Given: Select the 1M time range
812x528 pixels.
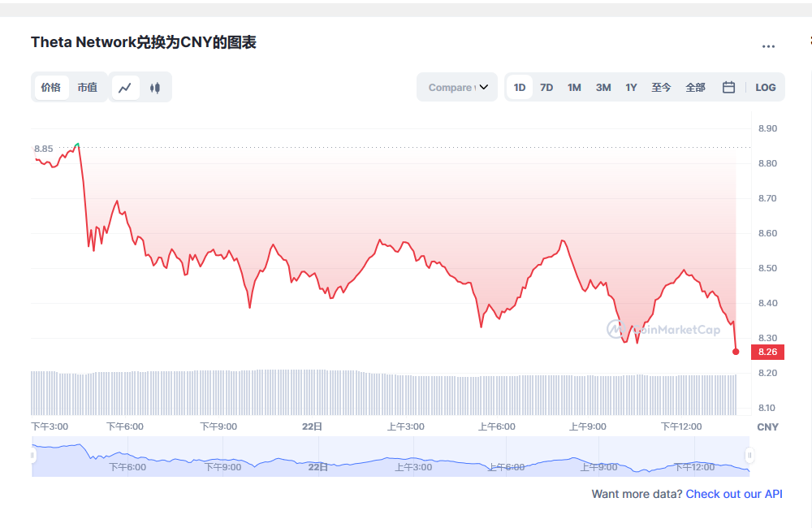Looking at the screenshot, I should [574, 87].
